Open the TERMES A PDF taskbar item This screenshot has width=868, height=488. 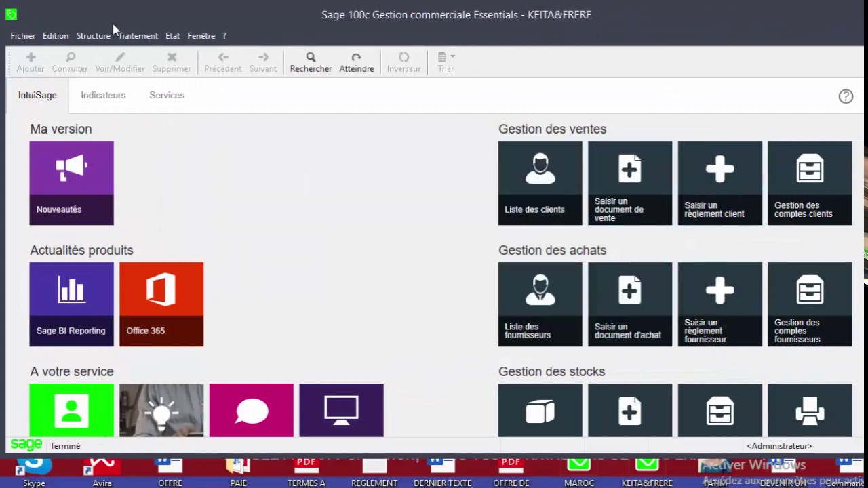point(307,472)
